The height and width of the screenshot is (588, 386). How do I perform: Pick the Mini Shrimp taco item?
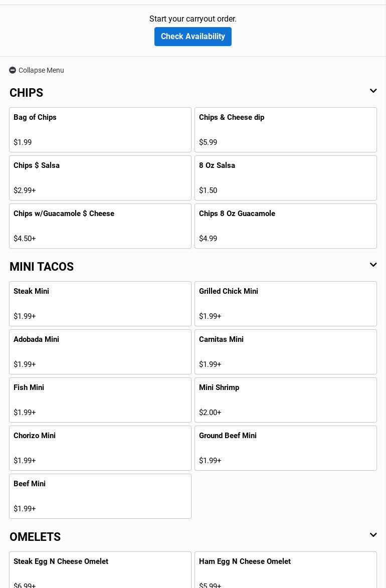(286, 400)
